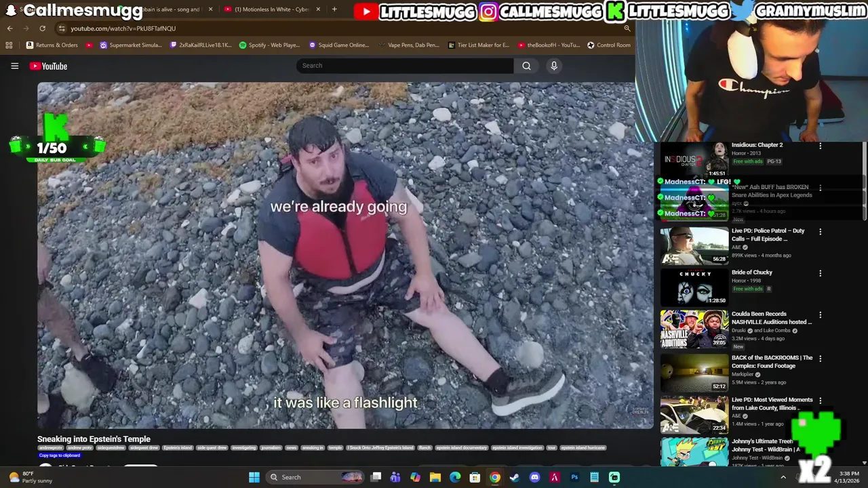Open the 2xRaKaiIRLLive18.1K bookmark

coord(201,45)
